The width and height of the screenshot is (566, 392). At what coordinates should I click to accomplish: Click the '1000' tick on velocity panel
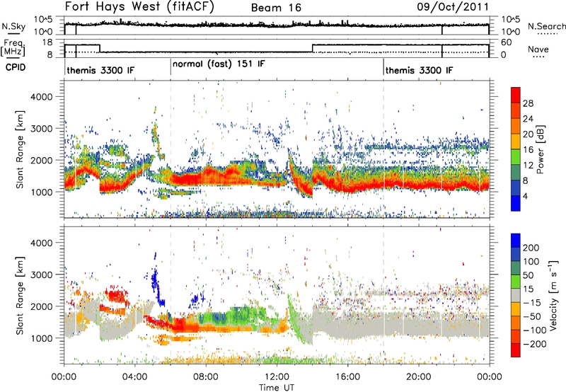click(41, 338)
